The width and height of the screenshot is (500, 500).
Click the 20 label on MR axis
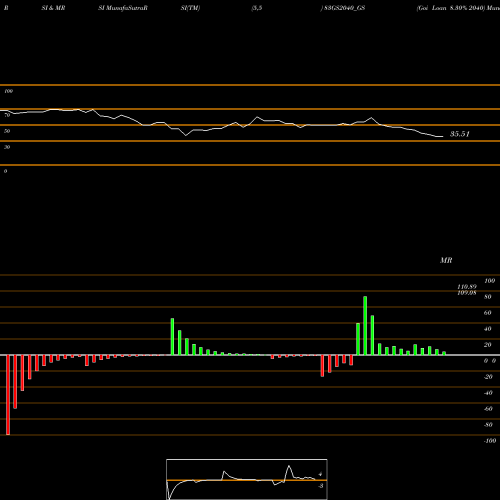pos(488,345)
